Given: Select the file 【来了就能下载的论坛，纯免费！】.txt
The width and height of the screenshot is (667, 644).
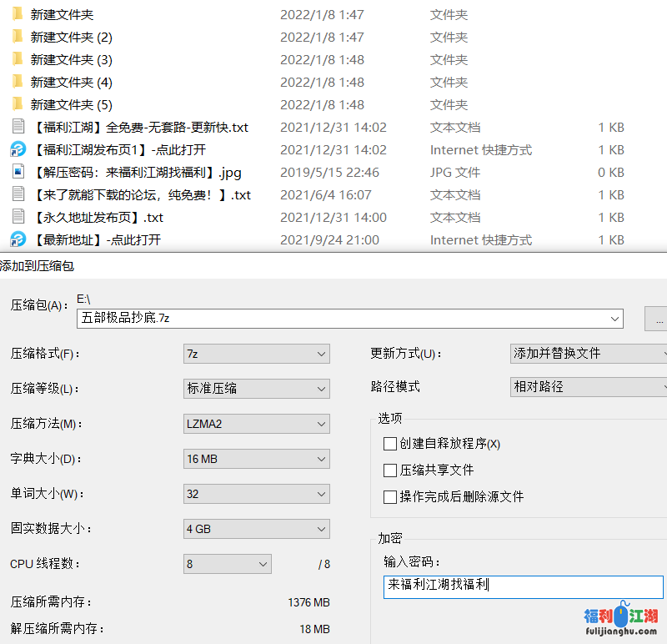Looking at the screenshot, I should 140,194.
